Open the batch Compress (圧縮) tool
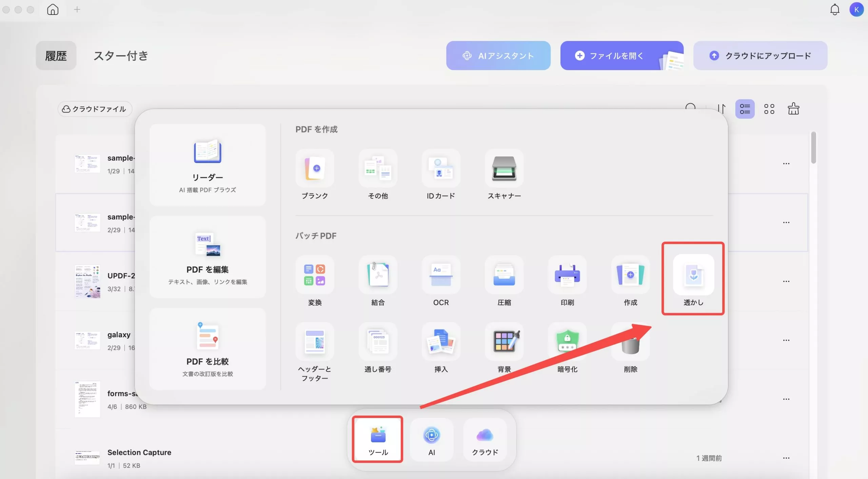 [x=504, y=275]
